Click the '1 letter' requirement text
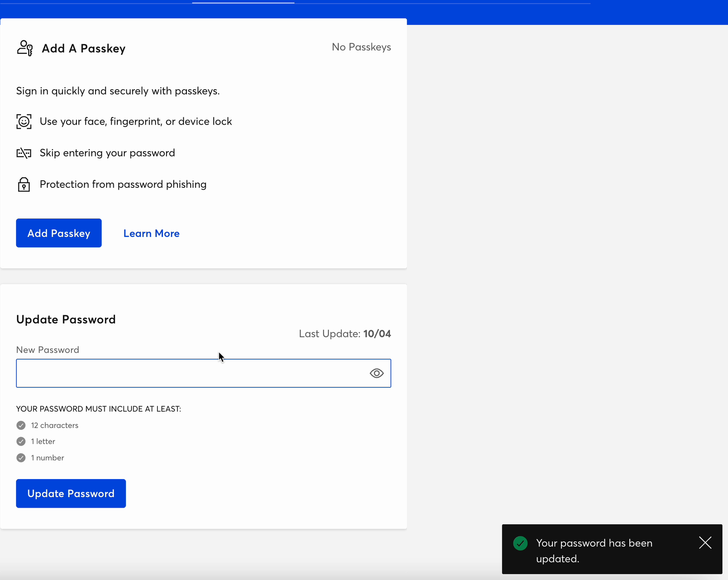Screen dimensions: 728x580 click(x=43, y=441)
